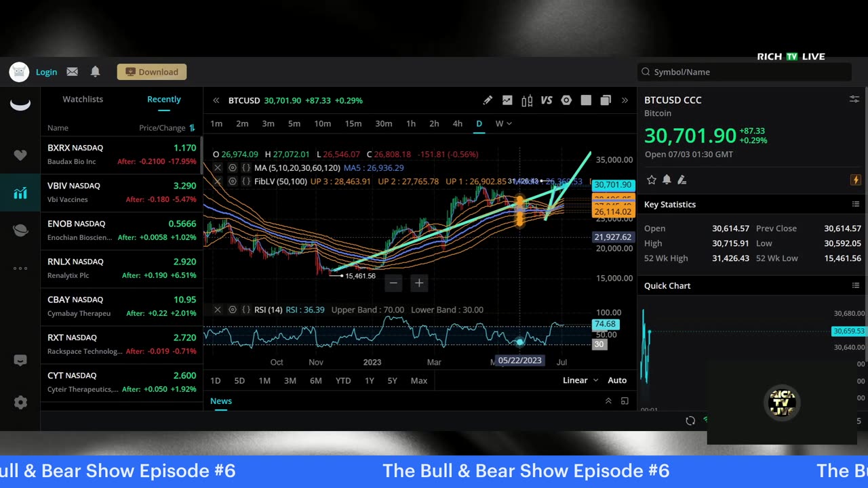Select the multi-chart layout icon
This screenshot has width=868, height=488.
click(x=606, y=100)
